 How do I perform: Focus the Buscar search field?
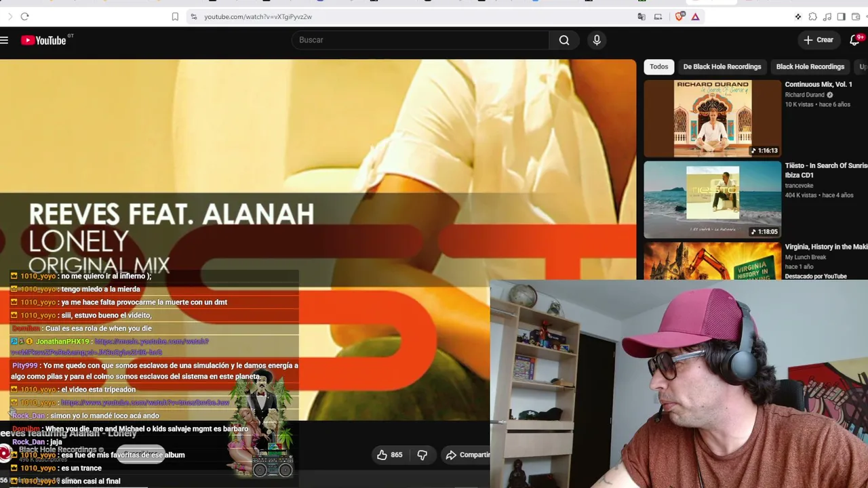click(420, 40)
